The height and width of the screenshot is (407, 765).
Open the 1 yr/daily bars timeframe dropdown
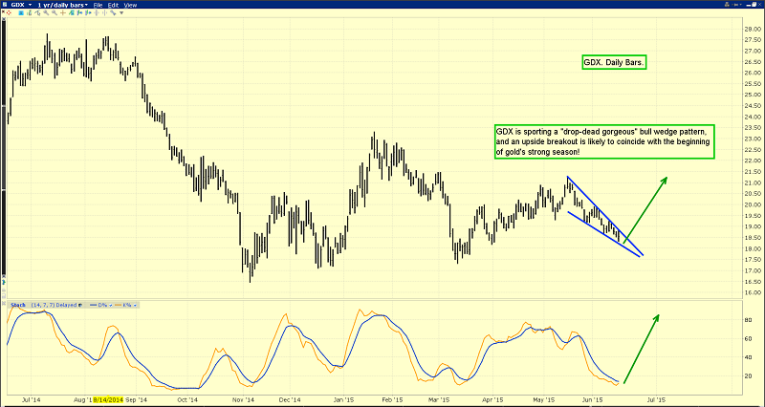tap(87, 5)
